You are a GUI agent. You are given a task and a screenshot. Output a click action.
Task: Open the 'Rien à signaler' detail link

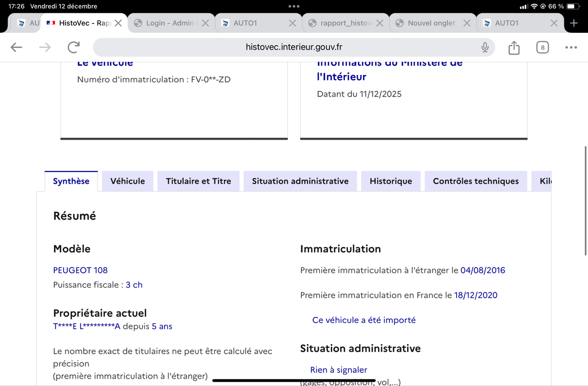339,370
